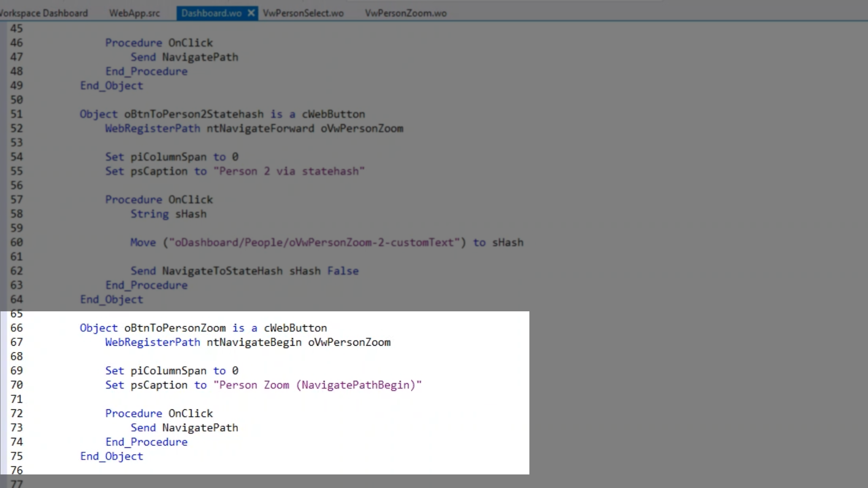Click Send NavigatePath on line 73
The image size is (868, 488).
184,428
